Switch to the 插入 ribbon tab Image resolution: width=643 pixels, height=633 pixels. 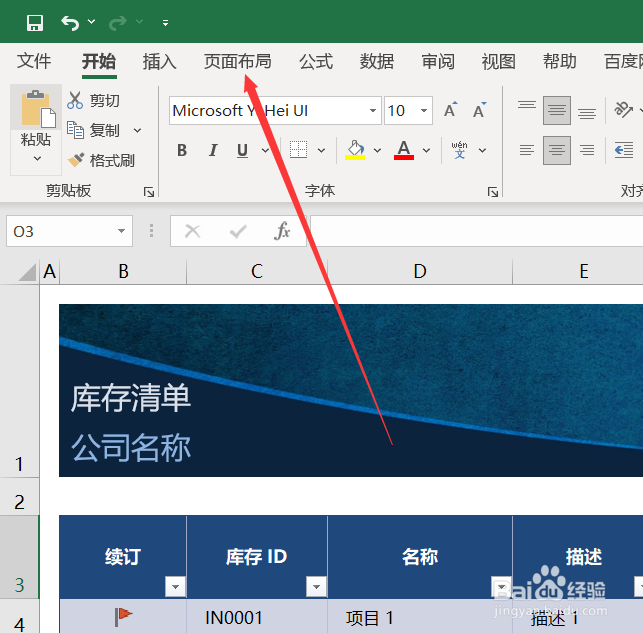coord(160,61)
